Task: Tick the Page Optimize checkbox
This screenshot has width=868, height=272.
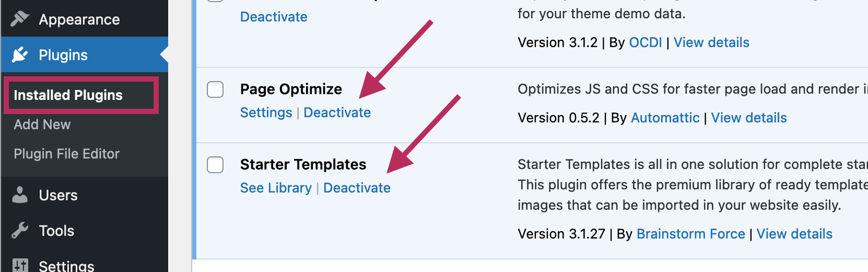Action: (215, 89)
